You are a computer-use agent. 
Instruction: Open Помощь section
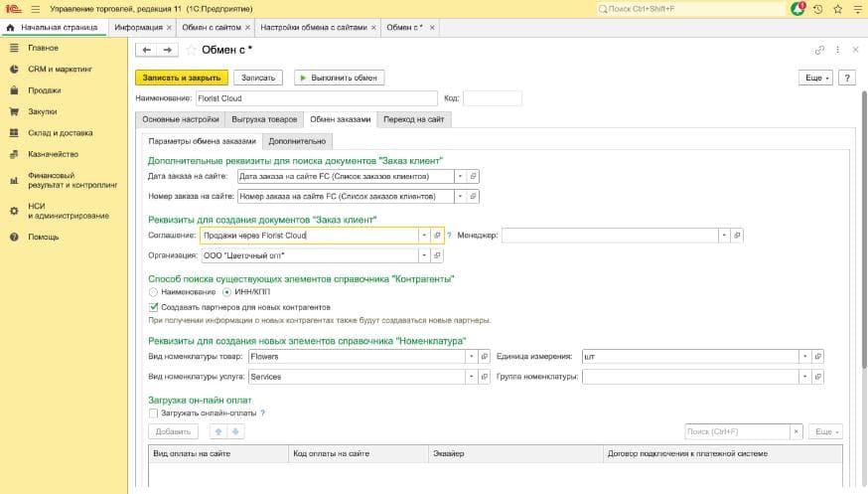(43, 237)
